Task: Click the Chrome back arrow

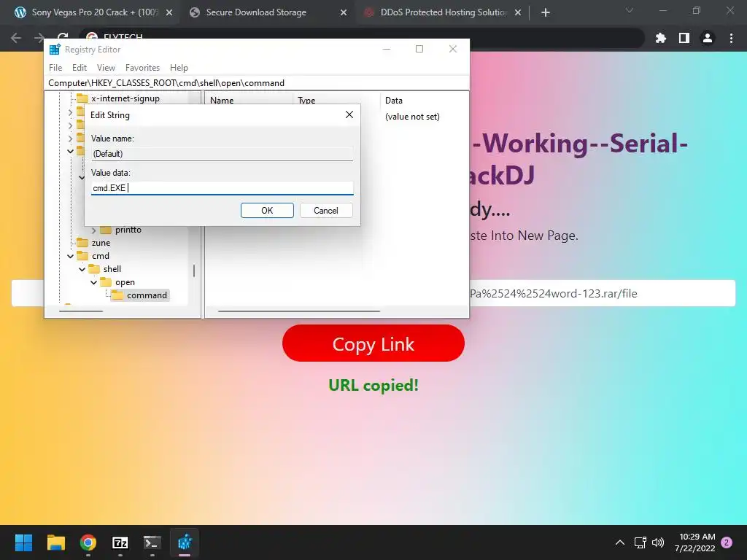Action: [16, 38]
